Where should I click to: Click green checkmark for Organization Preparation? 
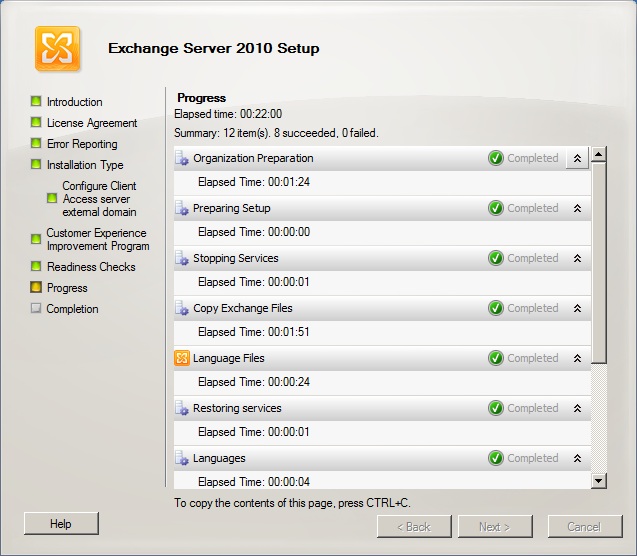pos(496,158)
